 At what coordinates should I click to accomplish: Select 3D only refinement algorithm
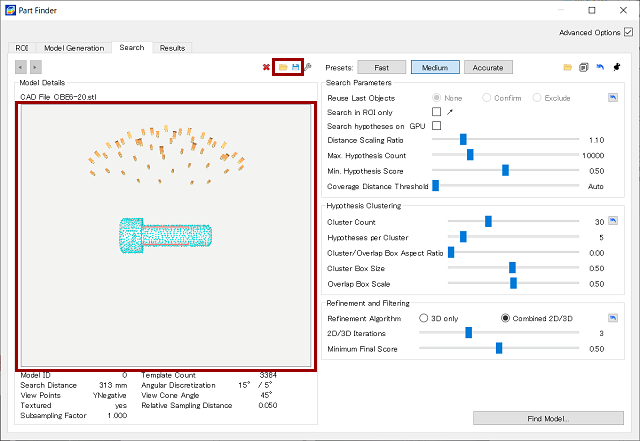(424, 318)
